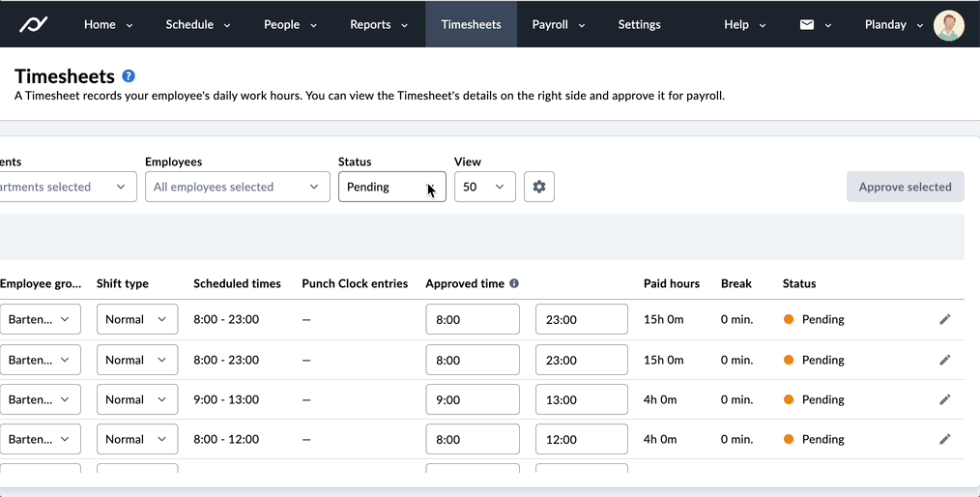The height and width of the screenshot is (497, 980).
Task: Click approved start time field showing 9:00
Action: 473,399
